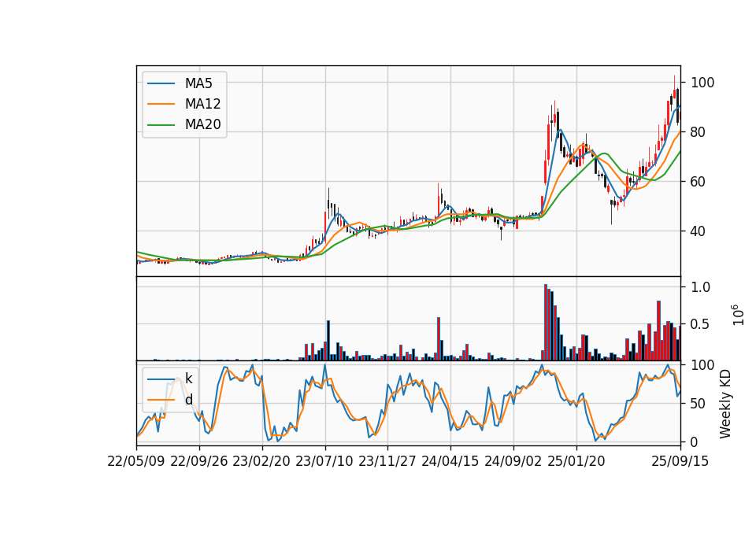The height and width of the screenshot is (543, 756).
Task: Click the 24/09/02 date axis label
Action: (x=513, y=461)
